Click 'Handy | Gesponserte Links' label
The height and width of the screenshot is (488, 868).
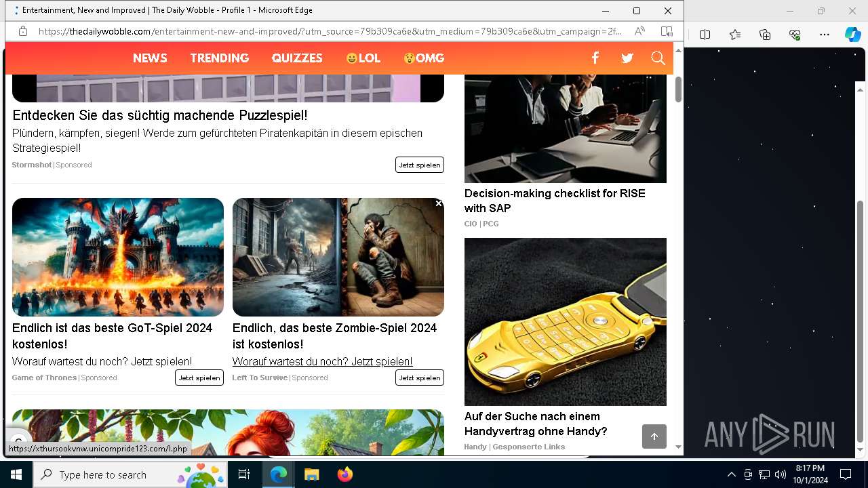[515, 447]
